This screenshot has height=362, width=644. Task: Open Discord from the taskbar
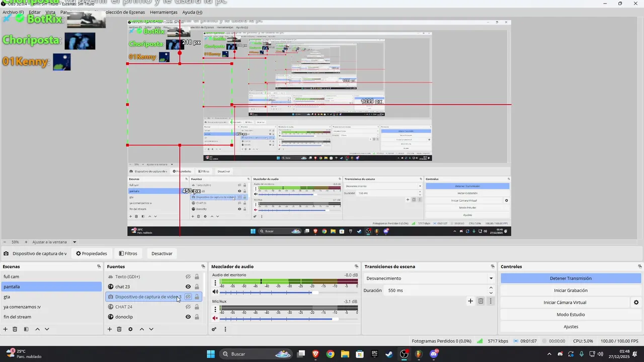coord(434,354)
